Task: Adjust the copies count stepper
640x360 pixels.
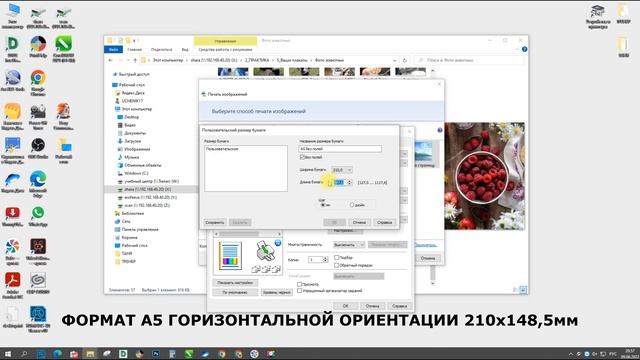Action: (x=325, y=260)
